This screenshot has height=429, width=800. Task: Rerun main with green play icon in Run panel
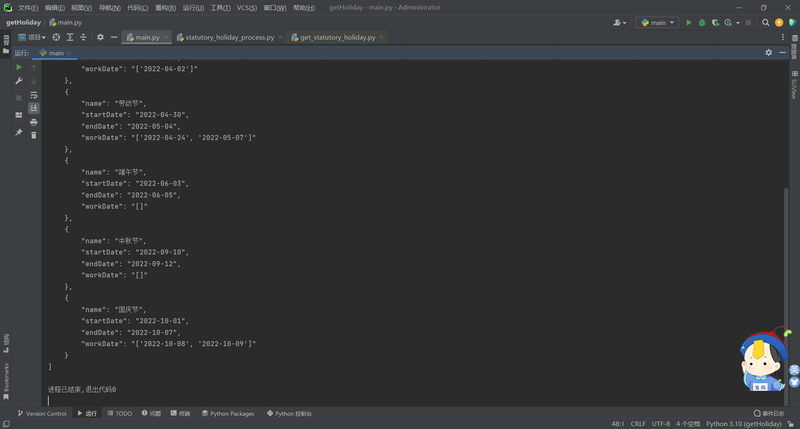click(19, 67)
